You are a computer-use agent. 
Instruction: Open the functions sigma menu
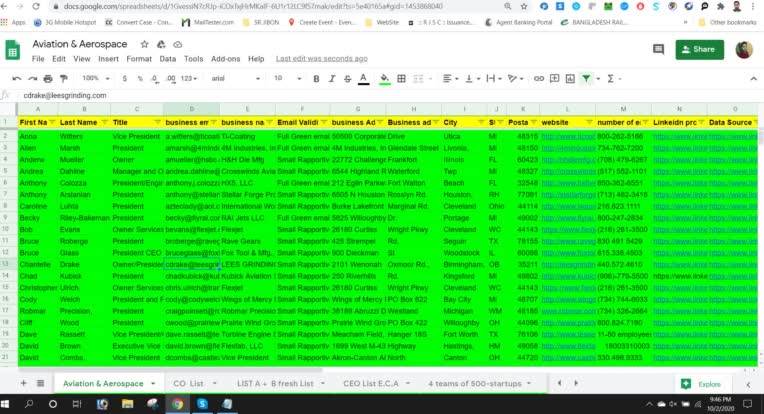[612, 78]
